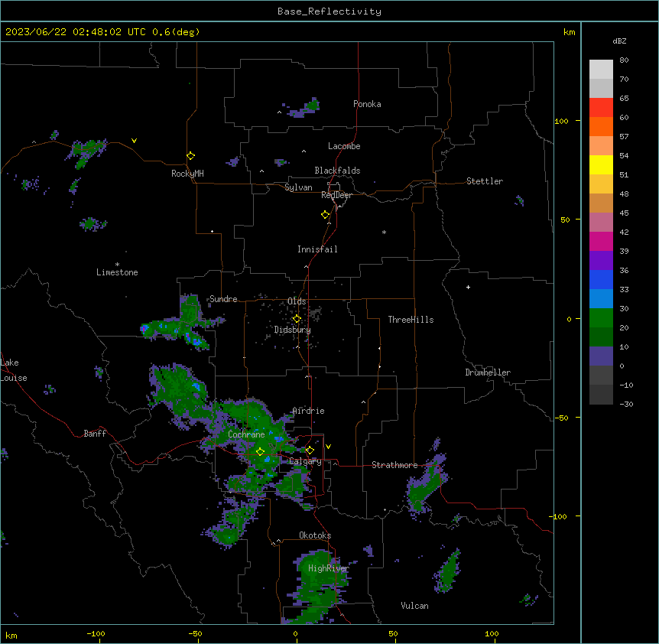Viewport: 659px width, 644px height.
Task: Click the -100 tick on horizontal axis
Action: 96,633
